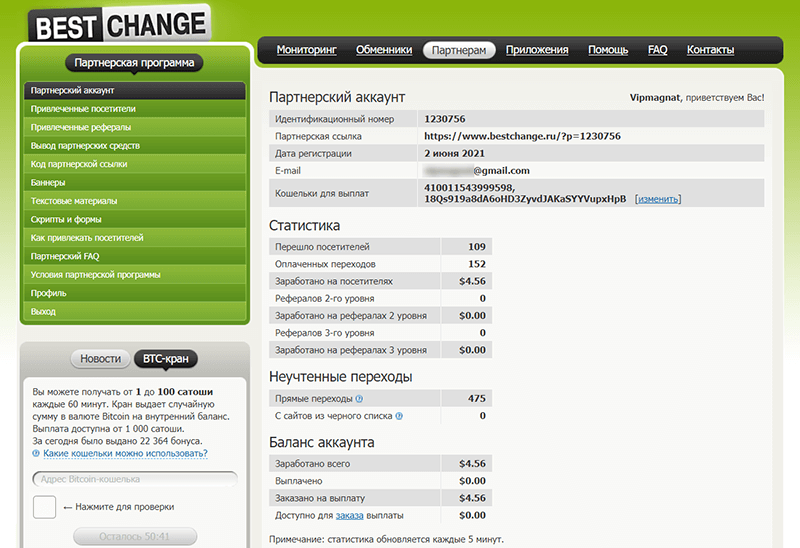Focus the Адрес Bitcoin-кошелька field
The height and width of the screenshot is (548, 800).
[135, 479]
